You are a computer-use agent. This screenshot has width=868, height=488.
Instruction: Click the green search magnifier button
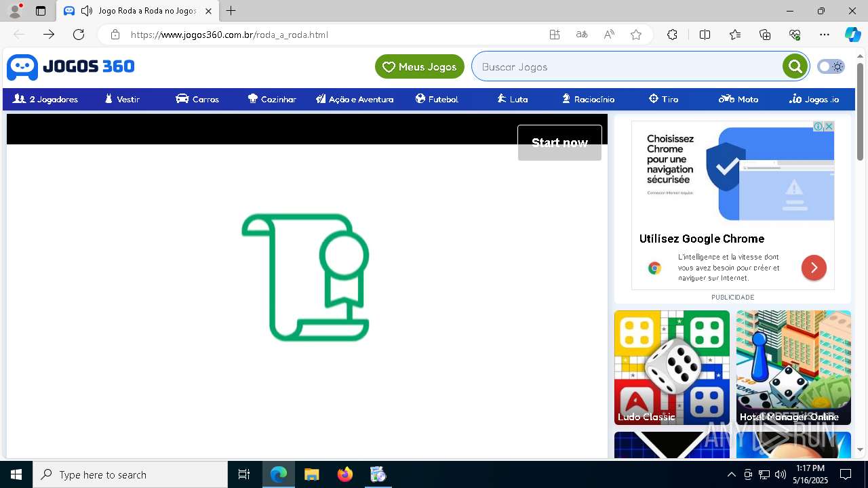(x=795, y=66)
